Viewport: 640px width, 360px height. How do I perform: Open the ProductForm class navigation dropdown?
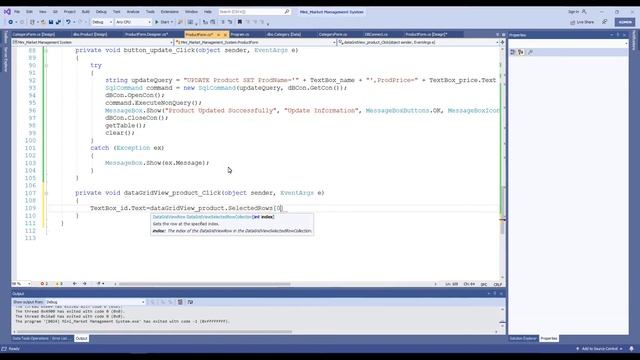pyautogui.click(x=256, y=42)
